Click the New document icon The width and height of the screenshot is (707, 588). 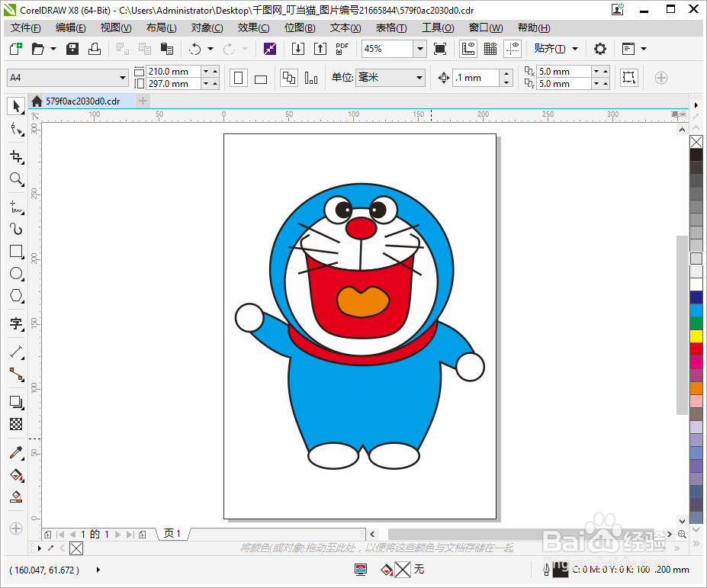point(16,49)
